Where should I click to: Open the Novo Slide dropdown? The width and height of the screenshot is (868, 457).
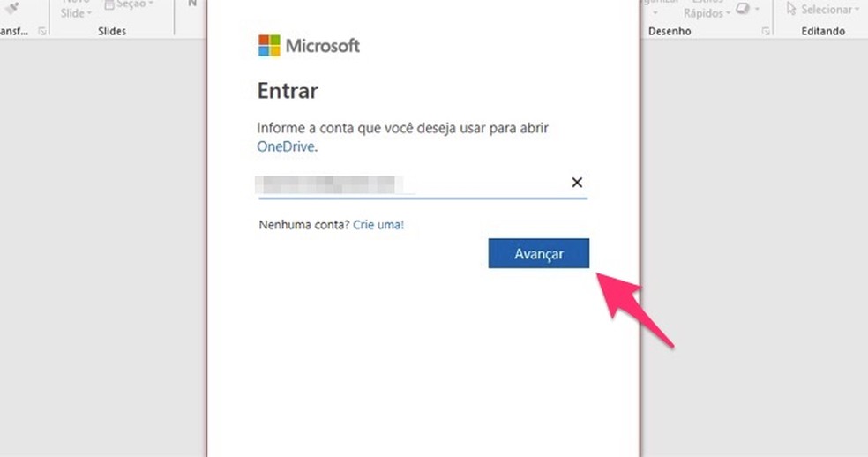tap(76, 10)
